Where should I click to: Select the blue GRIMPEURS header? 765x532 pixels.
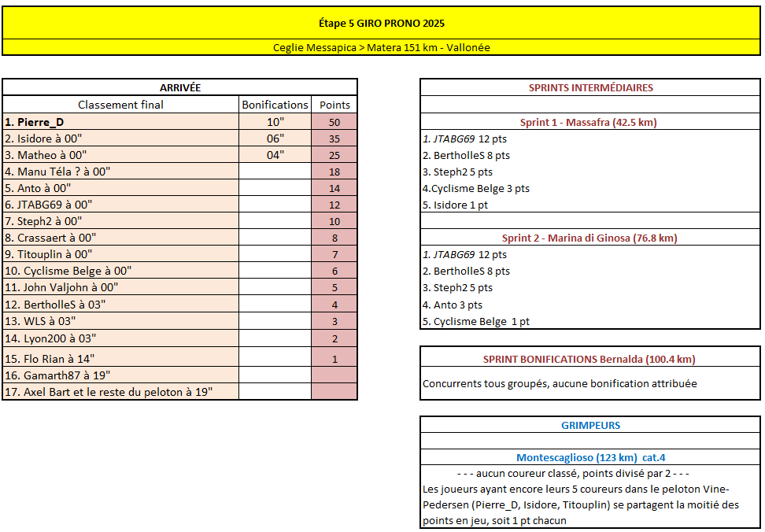click(x=590, y=425)
